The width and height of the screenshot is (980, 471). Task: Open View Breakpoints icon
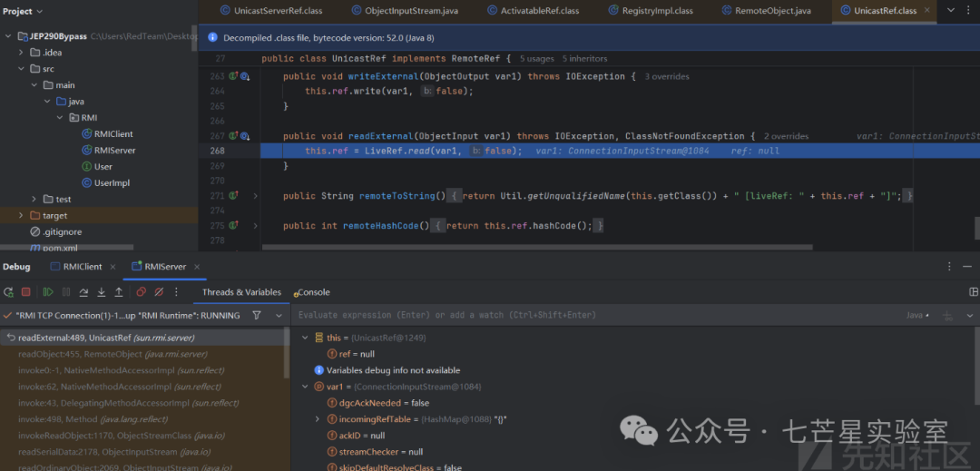click(x=142, y=291)
